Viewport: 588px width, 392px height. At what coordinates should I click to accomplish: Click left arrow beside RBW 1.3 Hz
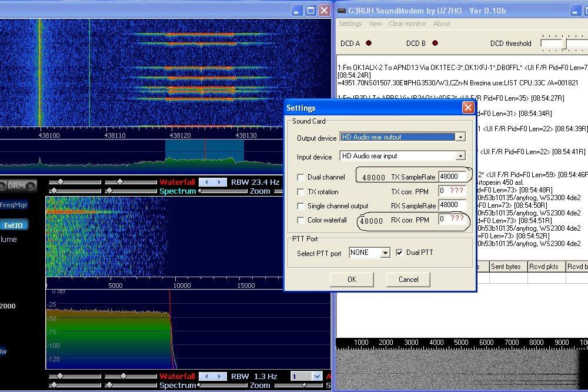tap(205, 377)
